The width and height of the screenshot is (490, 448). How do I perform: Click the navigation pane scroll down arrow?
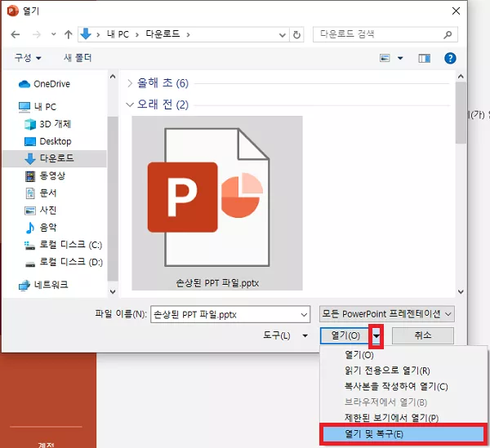click(113, 291)
